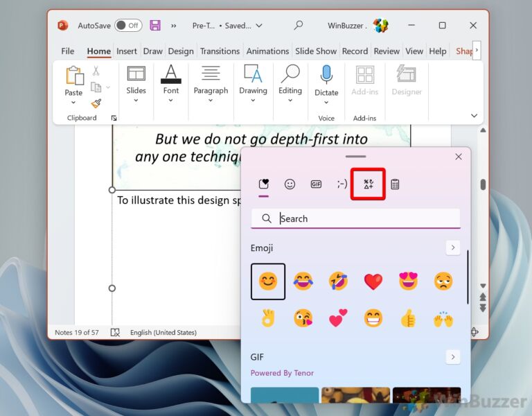Open the Symbols tab in emoji panel

(x=368, y=184)
